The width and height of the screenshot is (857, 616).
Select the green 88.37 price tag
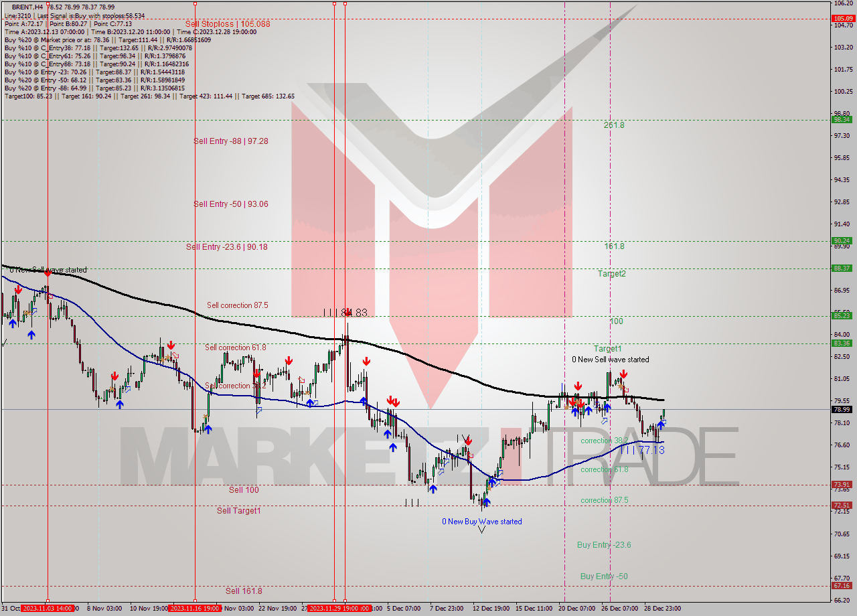click(x=842, y=268)
